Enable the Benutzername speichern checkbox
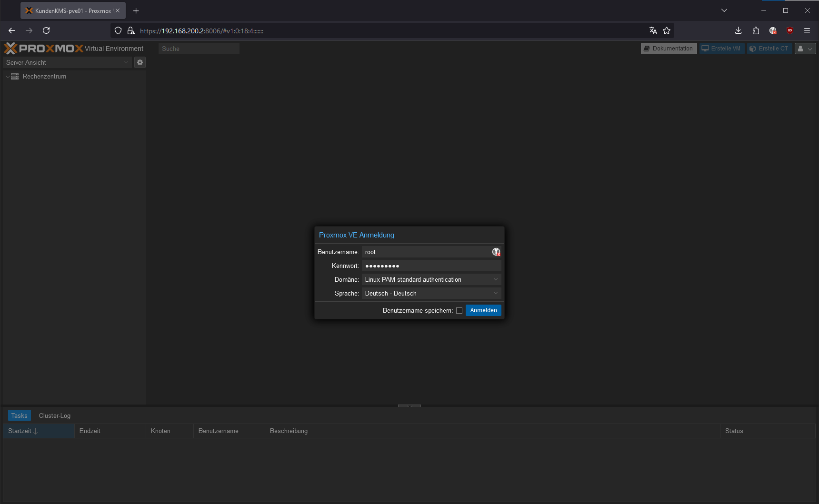This screenshot has width=819, height=504. click(x=459, y=311)
